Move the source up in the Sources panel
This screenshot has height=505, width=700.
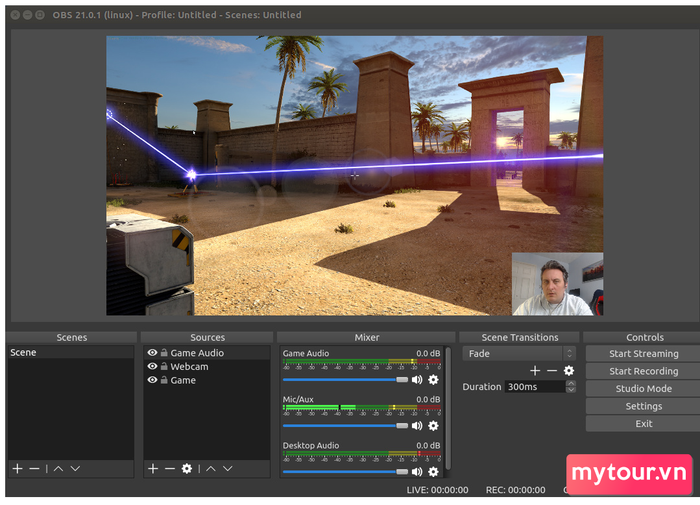pyautogui.click(x=211, y=468)
